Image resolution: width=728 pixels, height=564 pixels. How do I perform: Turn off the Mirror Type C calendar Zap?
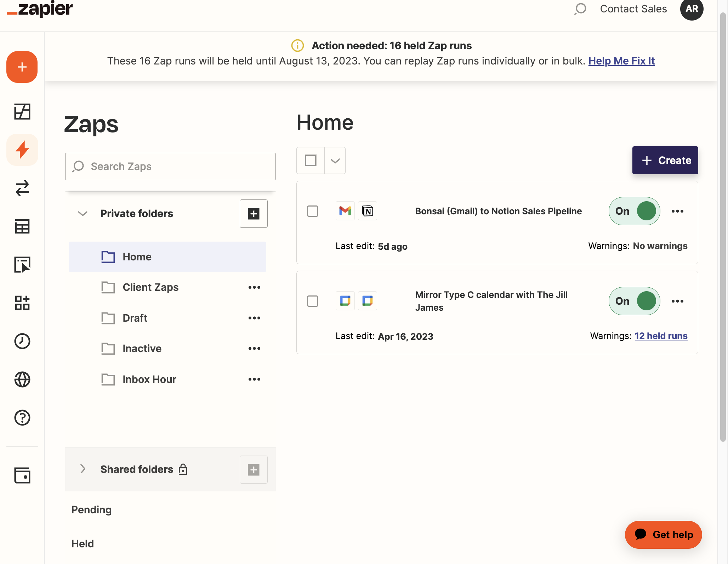tap(634, 301)
